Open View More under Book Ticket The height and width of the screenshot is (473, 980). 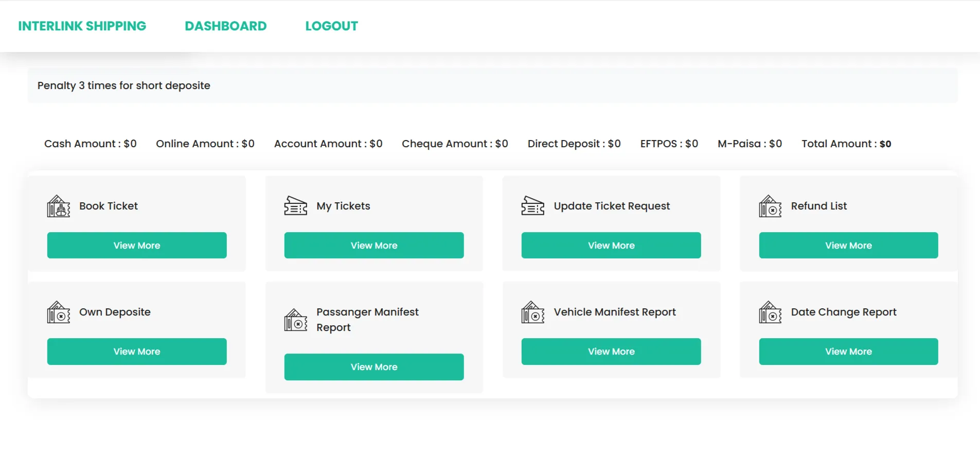(137, 246)
